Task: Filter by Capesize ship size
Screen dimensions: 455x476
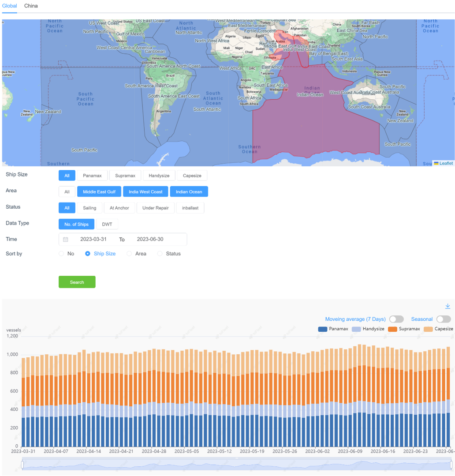Action: (192, 176)
